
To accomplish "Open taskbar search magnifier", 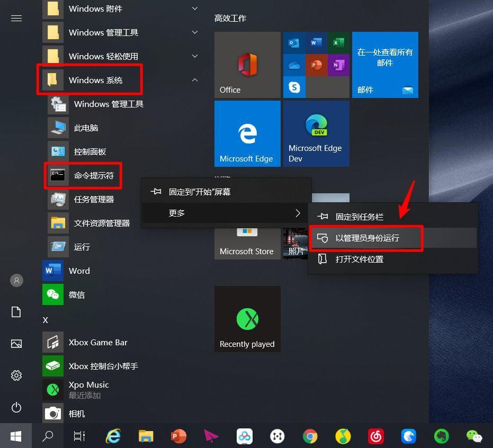I will [48, 436].
